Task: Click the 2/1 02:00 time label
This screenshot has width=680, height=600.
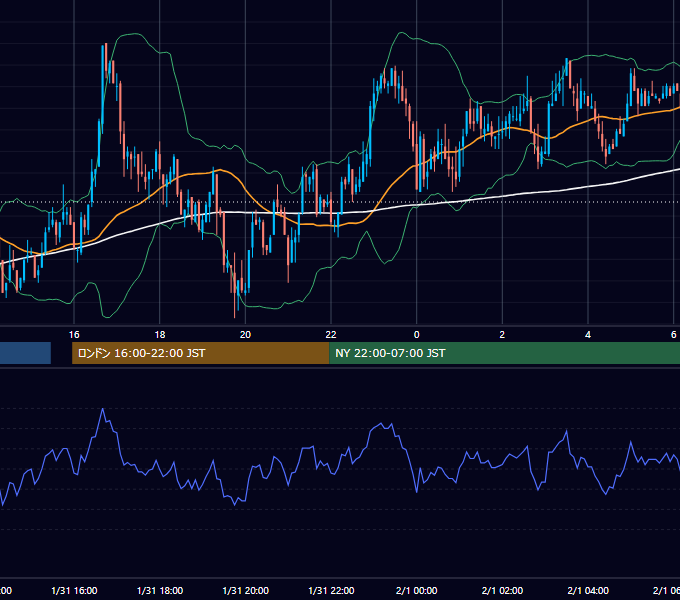Action: pyautogui.click(x=502, y=590)
